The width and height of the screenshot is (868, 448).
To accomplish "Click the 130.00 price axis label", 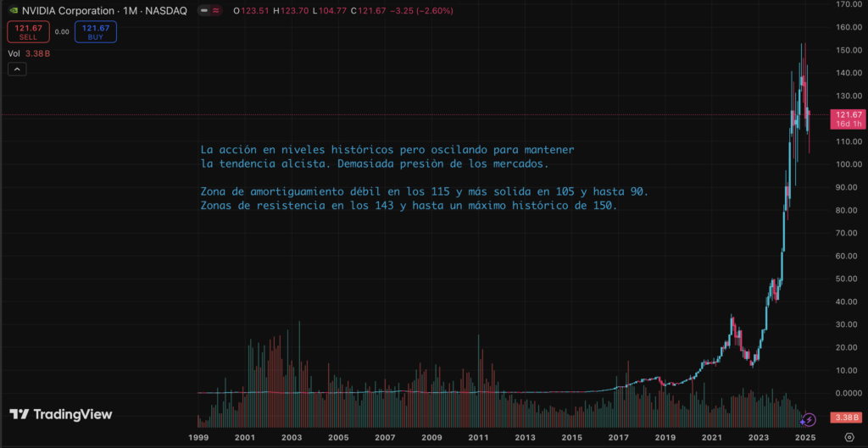I will [x=848, y=96].
